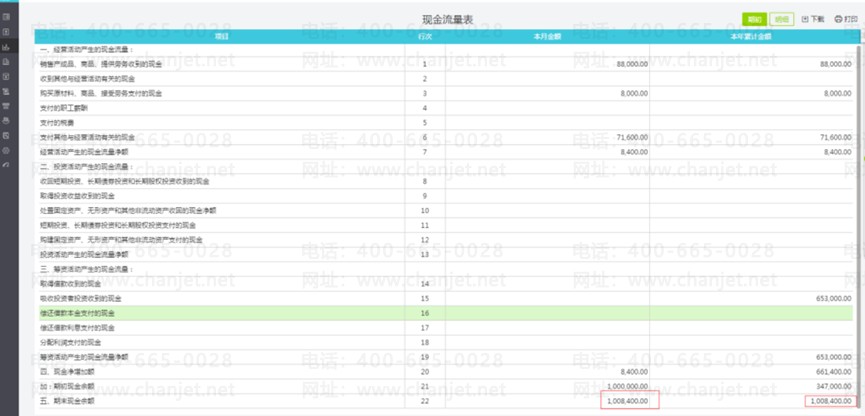The width and height of the screenshot is (865, 416).
Task: Select row 经营活动产生的现金流量净额
Action: tap(444, 152)
